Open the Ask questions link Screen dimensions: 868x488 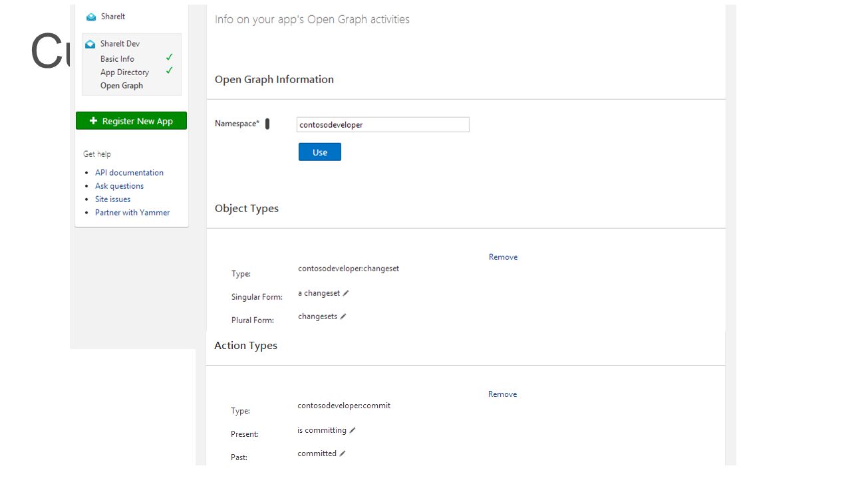tap(119, 186)
